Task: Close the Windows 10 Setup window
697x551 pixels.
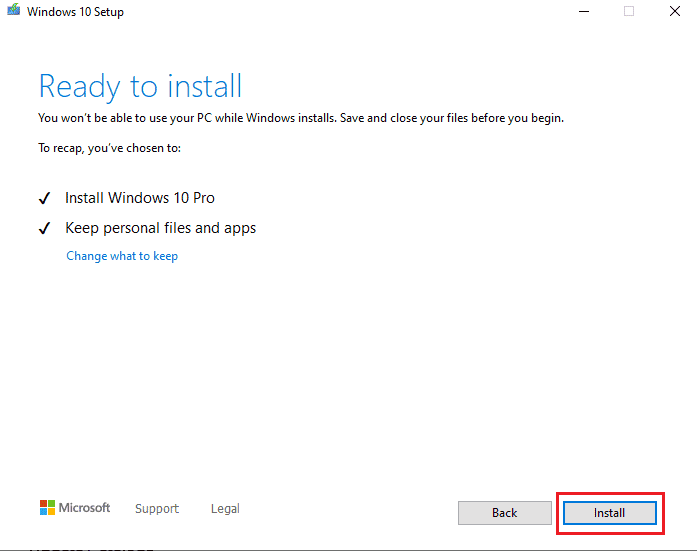Action: coord(675,11)
